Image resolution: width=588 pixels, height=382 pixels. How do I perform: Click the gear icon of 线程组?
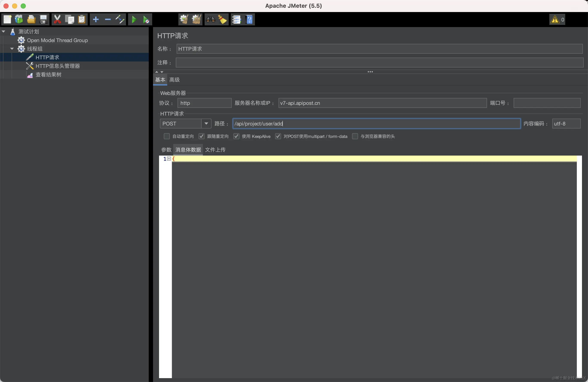click(21, 49)
